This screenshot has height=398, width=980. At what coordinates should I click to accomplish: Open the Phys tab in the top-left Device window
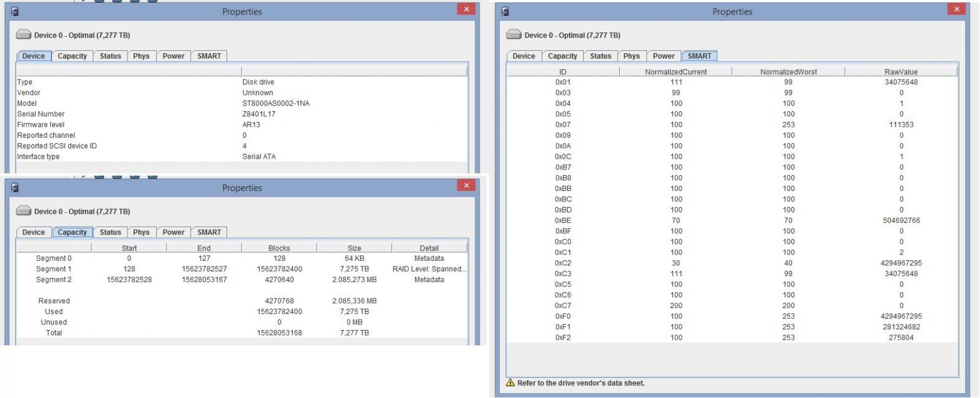[141, 56]
